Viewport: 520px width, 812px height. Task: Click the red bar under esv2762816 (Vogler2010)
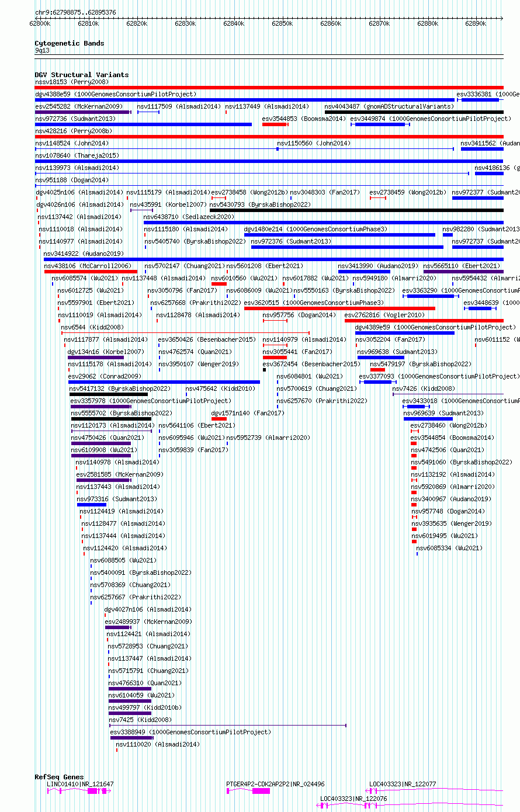[x=424, y=321]
